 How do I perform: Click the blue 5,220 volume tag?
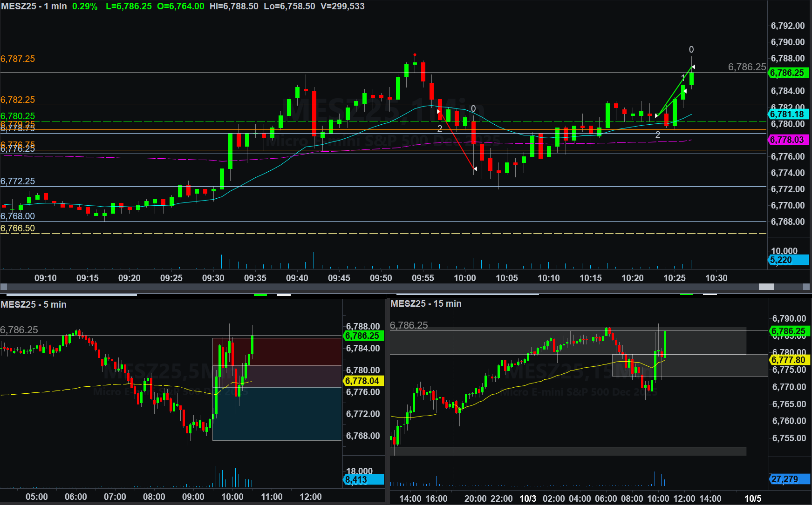click(788, 260)
